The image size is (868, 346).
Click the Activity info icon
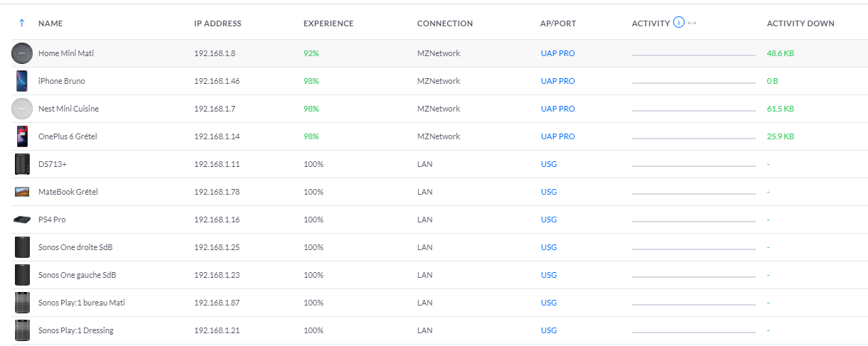point(678,23)
